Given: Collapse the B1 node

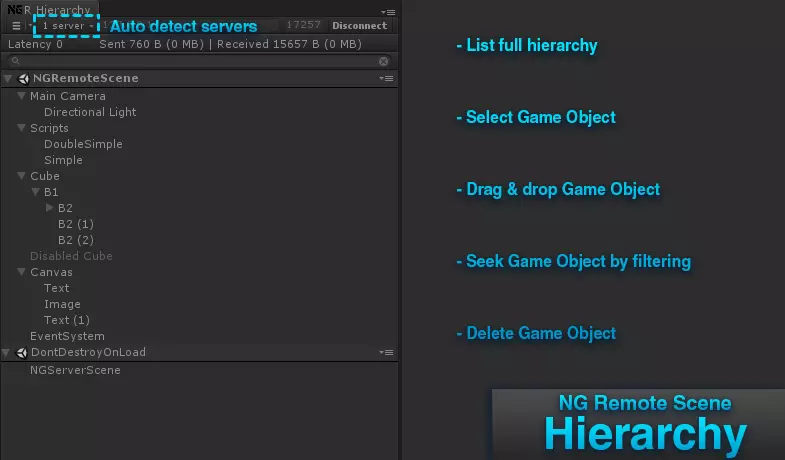Looking at the screenshot, I should pos(36,192).
